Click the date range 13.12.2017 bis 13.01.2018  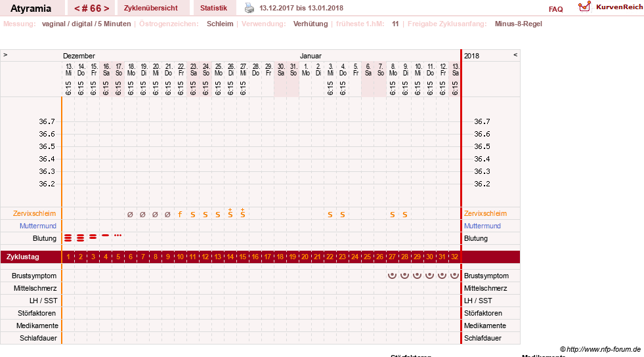(x=301, y=8)
